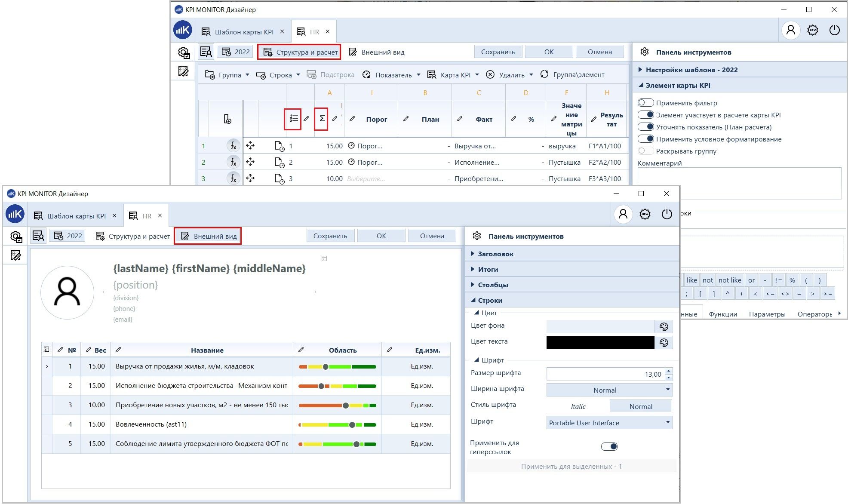Click Применить для выделенных - 1 button
The height and width of the screenshot is (504, 848).
coord(571,466)
